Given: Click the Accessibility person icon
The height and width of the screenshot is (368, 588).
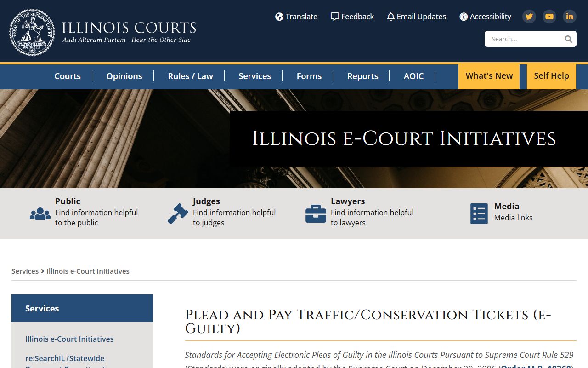Looking at the screenshot, I should 464,17.
